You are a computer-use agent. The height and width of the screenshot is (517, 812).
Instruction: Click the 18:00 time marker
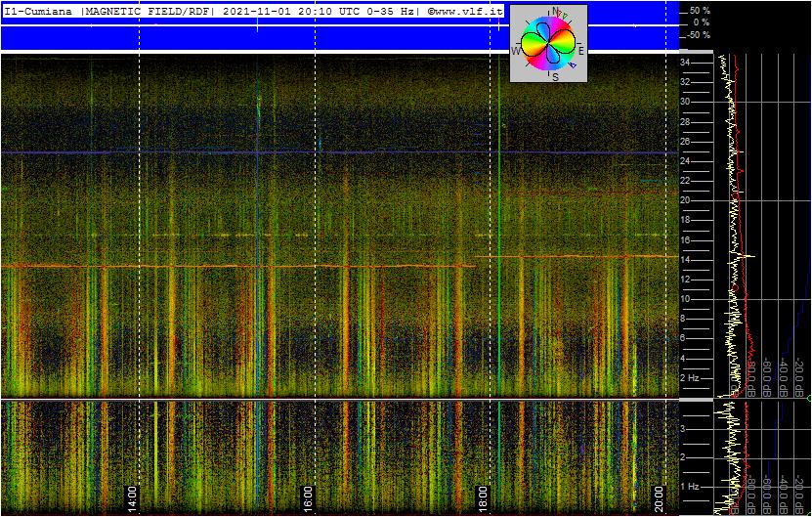coord(483,498)
